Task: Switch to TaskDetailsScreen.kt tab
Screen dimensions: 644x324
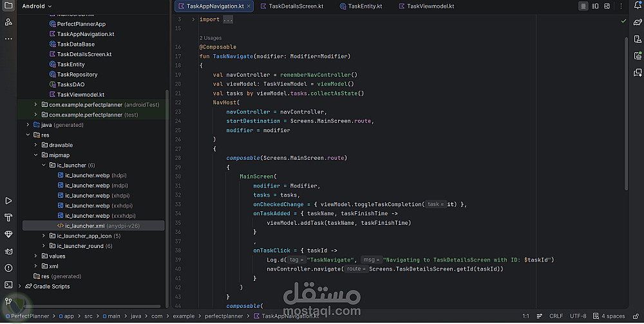Action: click(292, 6)
